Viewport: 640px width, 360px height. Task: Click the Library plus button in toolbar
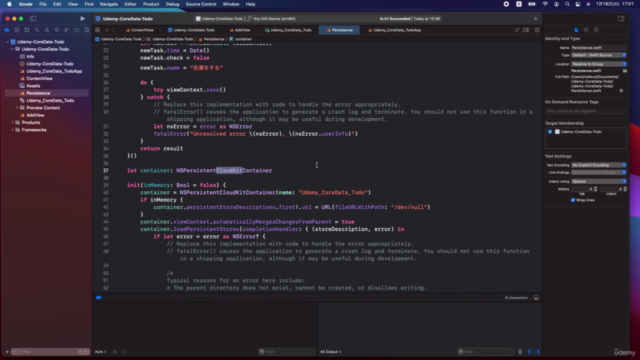click(x=536, y=18)
